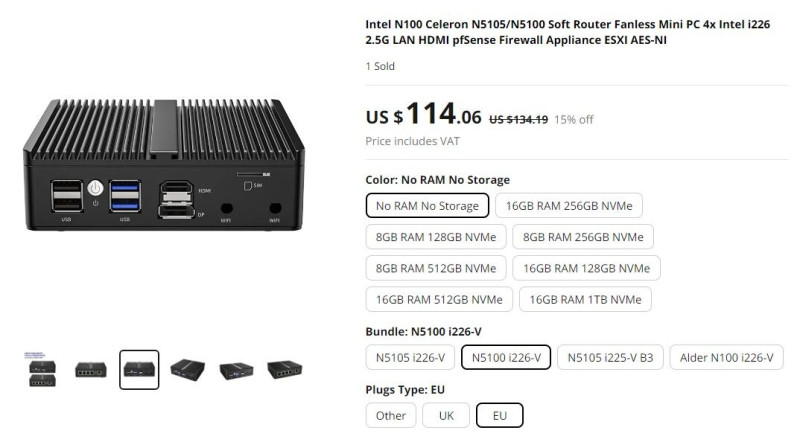Choose 8GB RAM 256GB NVMe variant
Screen dimensions: 800x442
583,237
